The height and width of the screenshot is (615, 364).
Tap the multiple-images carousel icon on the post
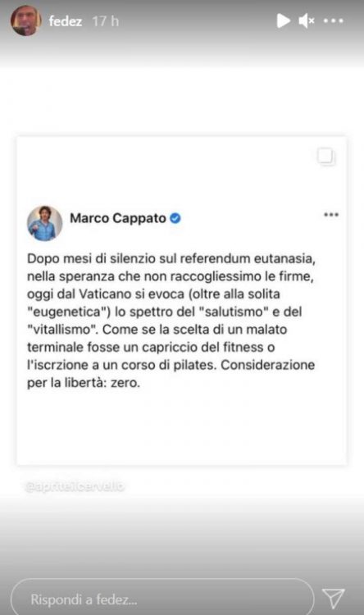pyautogui.click(x=326, y=157)
